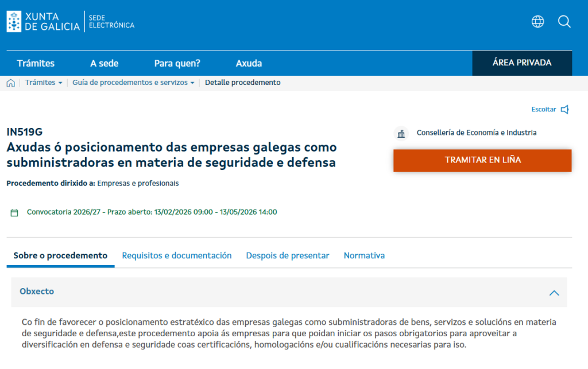Click the Escoitar speaker icon
Screen dimensions: 588x369
[x=565, y=109]
